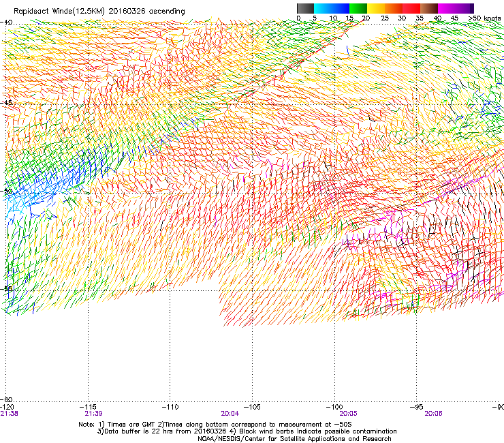This screenshot has height=443, width=504.
Task: Click the -45 latitude axis label
Action: (x=6, y=103)
